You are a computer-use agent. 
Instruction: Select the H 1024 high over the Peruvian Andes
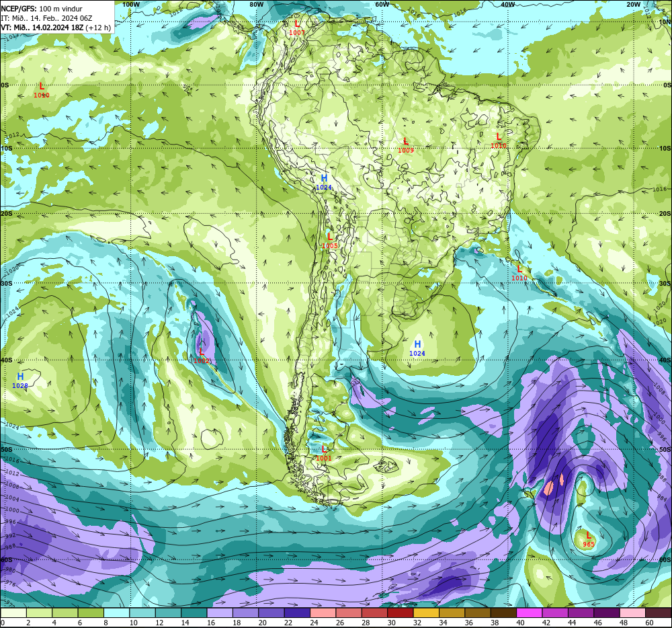point(324,182)
